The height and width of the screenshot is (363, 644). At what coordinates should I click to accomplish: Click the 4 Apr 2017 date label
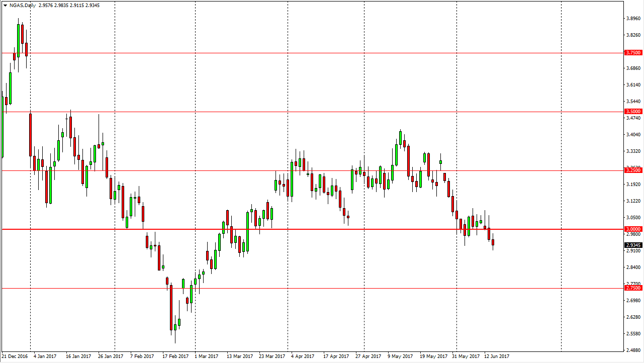tap(303, 356)
